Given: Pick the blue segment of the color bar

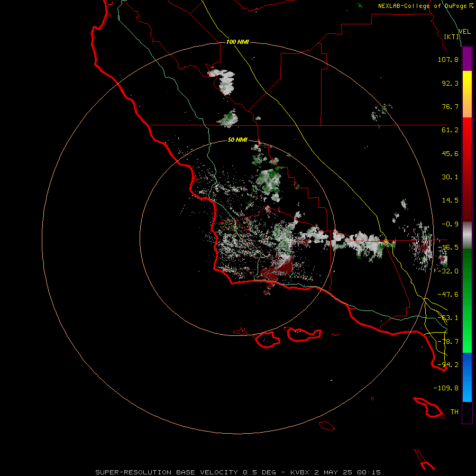Looking at the screenshot, I should tap(467, 377).
